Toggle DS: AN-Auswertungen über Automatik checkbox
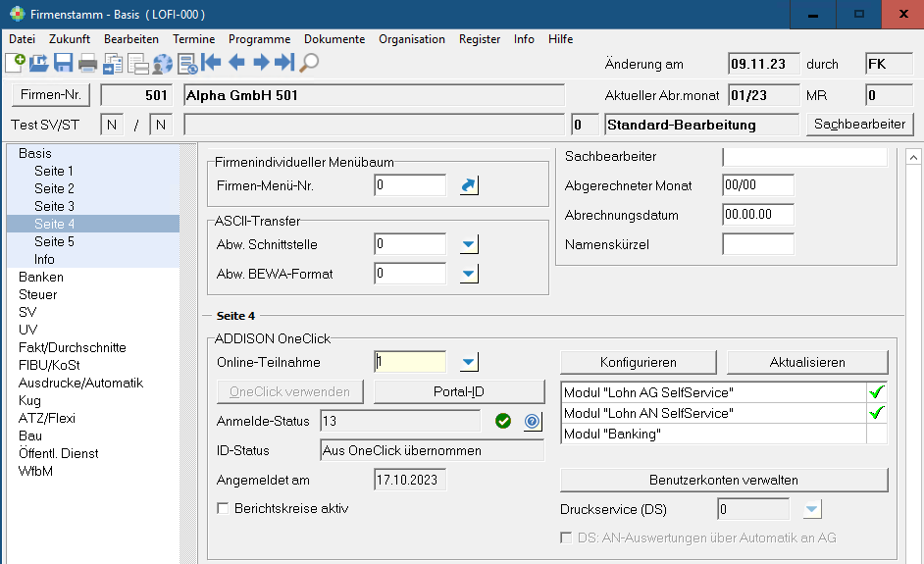This screenshot has height=564, width=924. coord(566,538)
